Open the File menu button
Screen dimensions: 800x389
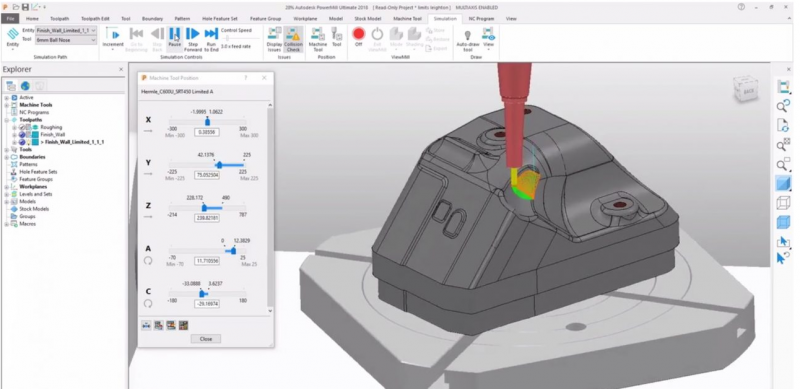(10, 18)
